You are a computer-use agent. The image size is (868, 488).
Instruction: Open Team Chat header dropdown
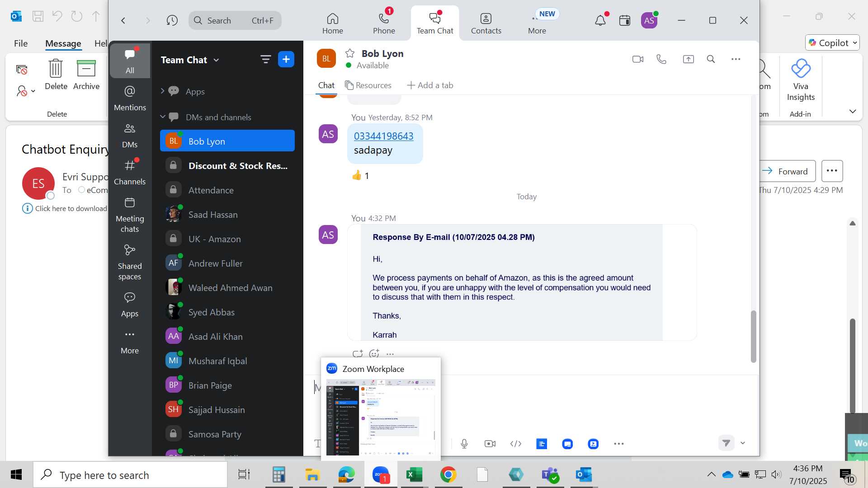216,60
